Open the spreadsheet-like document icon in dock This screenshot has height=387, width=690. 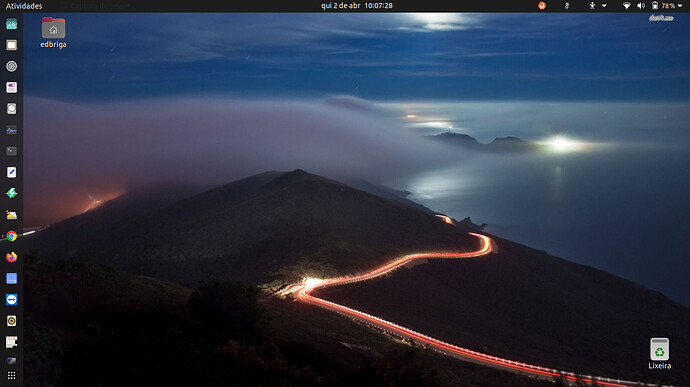click(11, 342)
